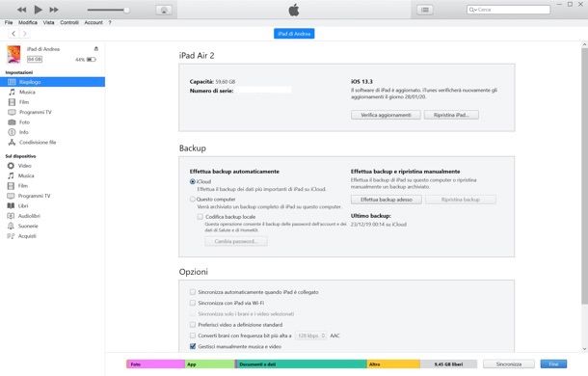Open the list view icon near search

tap(425, 10)
